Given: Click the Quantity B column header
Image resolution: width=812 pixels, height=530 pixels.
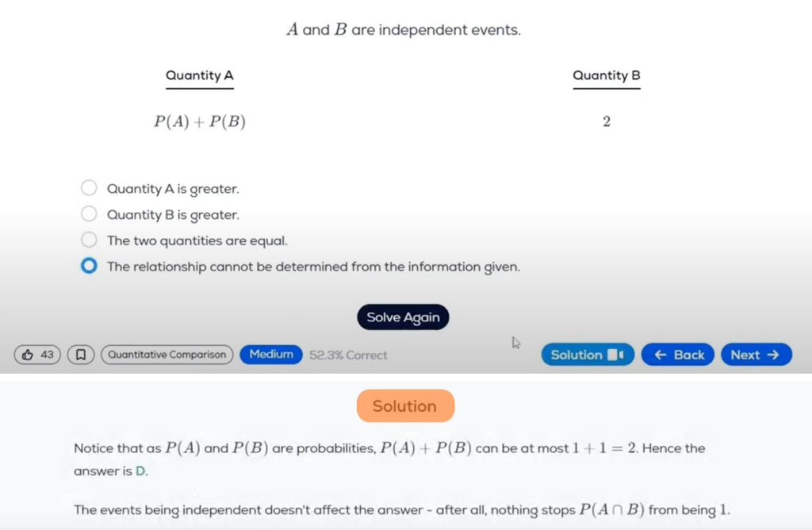Looking at the screenshot, I should [x=606, y=75].
